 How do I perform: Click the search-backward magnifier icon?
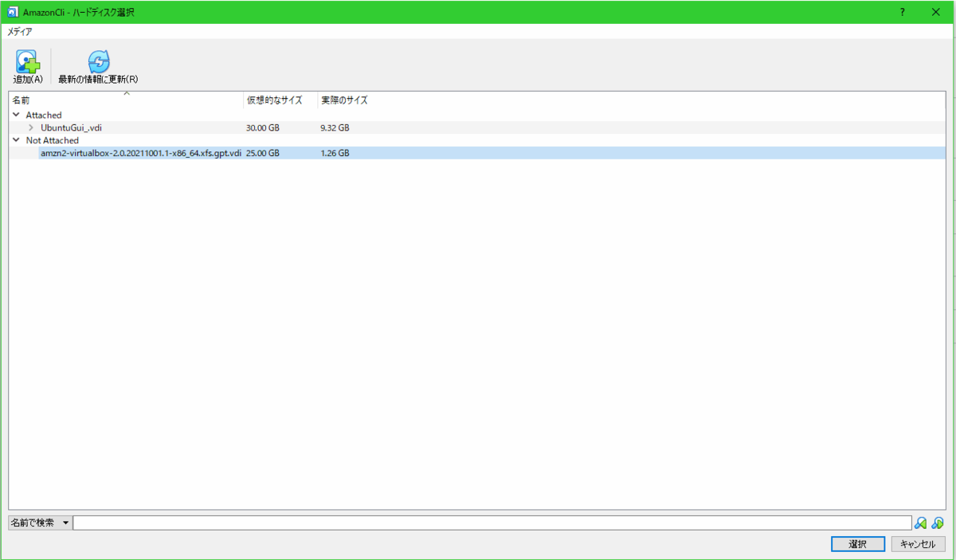(x=920, y=522)
